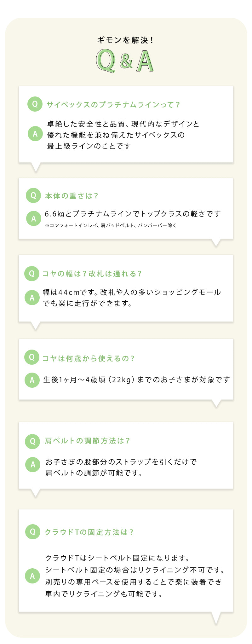The image size is (252, 644).
Task: Click the A icon beside お子さまの股部分 answer
Action: tap(32, 464)
